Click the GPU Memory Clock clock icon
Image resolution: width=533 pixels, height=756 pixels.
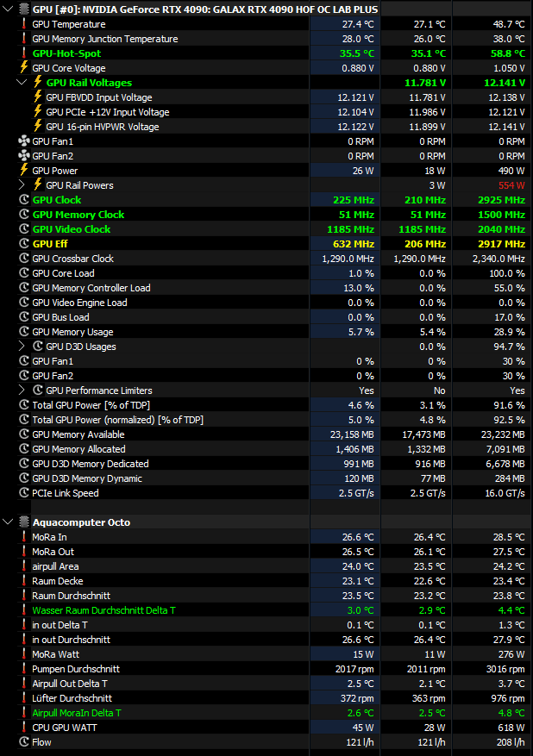23,214
